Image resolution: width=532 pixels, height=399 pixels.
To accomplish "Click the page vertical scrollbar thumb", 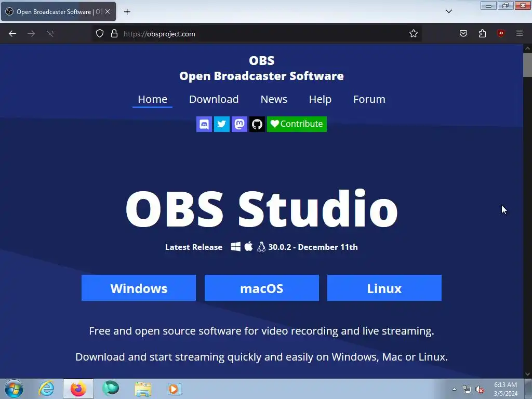I will click(528, 64).
